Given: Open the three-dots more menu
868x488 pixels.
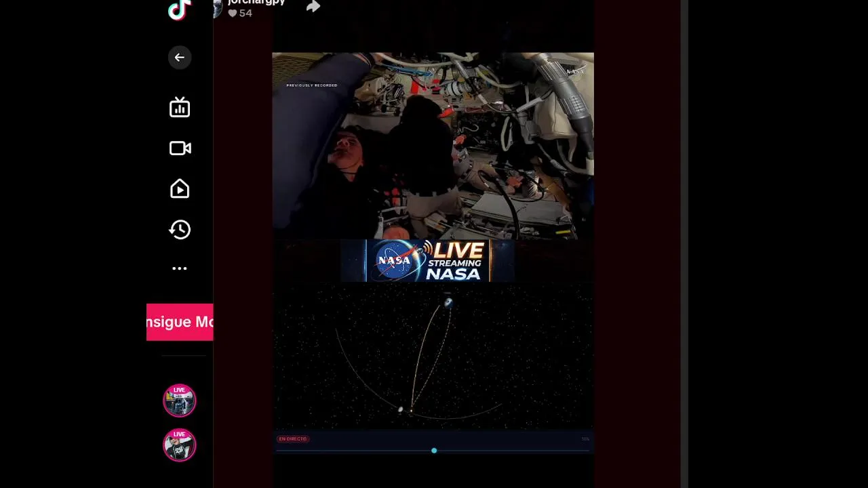Looking at the screenshot, I should 180,268.
